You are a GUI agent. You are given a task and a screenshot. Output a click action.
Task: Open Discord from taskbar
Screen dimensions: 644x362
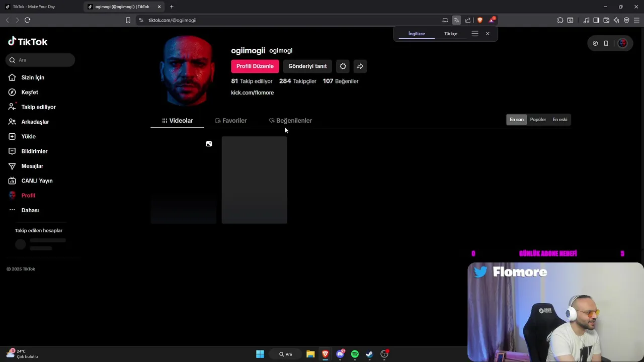(x=341, y=354)
